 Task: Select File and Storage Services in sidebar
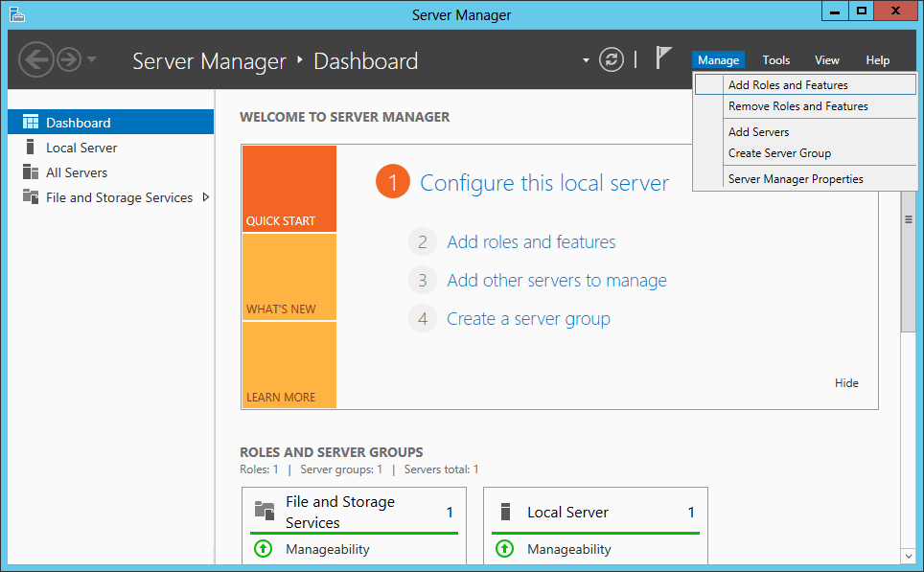pyautogui.click(x=111, y=197)
